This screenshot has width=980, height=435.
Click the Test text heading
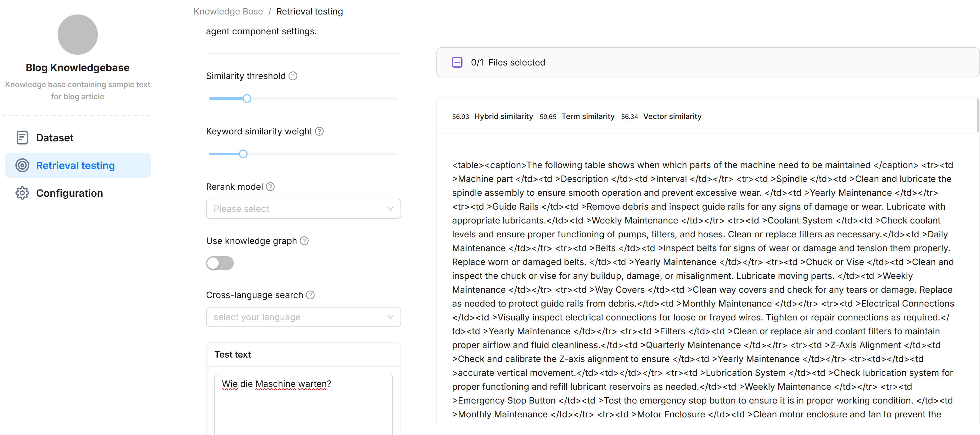232,355
